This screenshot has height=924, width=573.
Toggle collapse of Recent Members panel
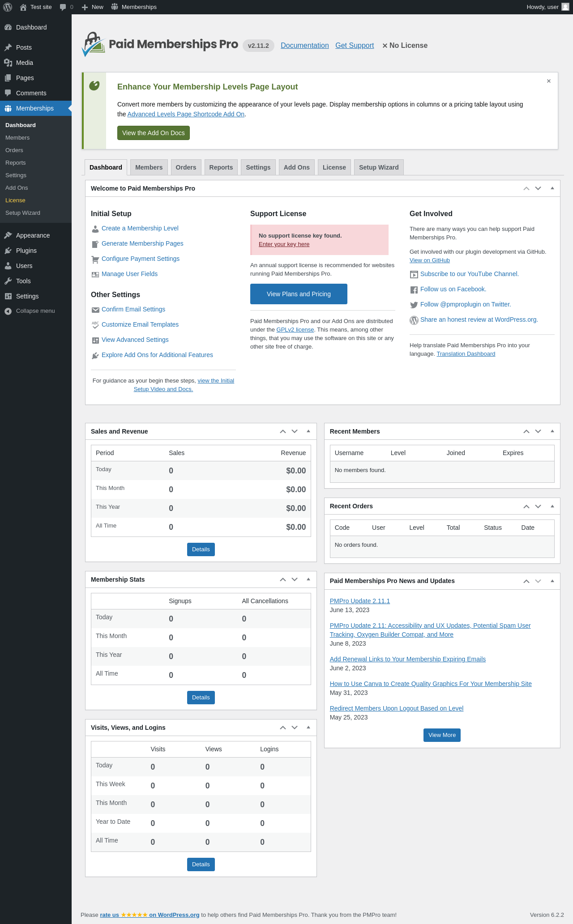tap(552, 431)
